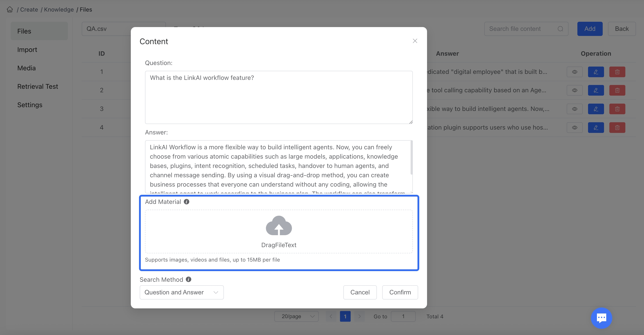
Task: Click the Cancel button
Action: tap(360, 292)
